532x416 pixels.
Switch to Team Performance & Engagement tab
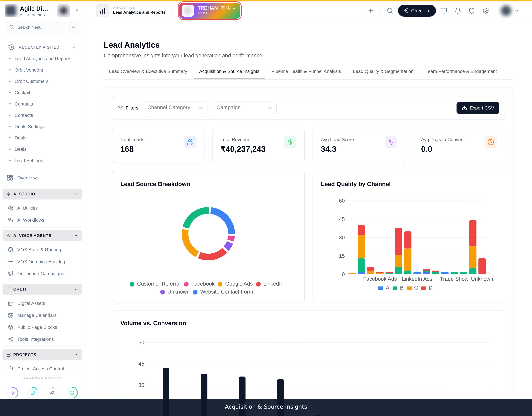(461, 71)
